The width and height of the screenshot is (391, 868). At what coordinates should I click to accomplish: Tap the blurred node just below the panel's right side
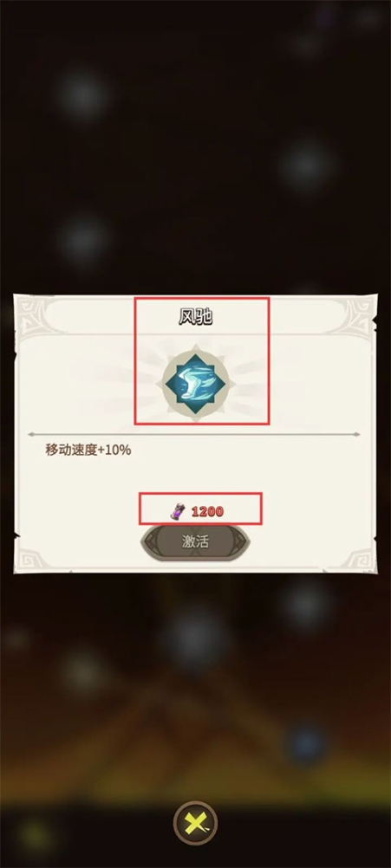306,602
